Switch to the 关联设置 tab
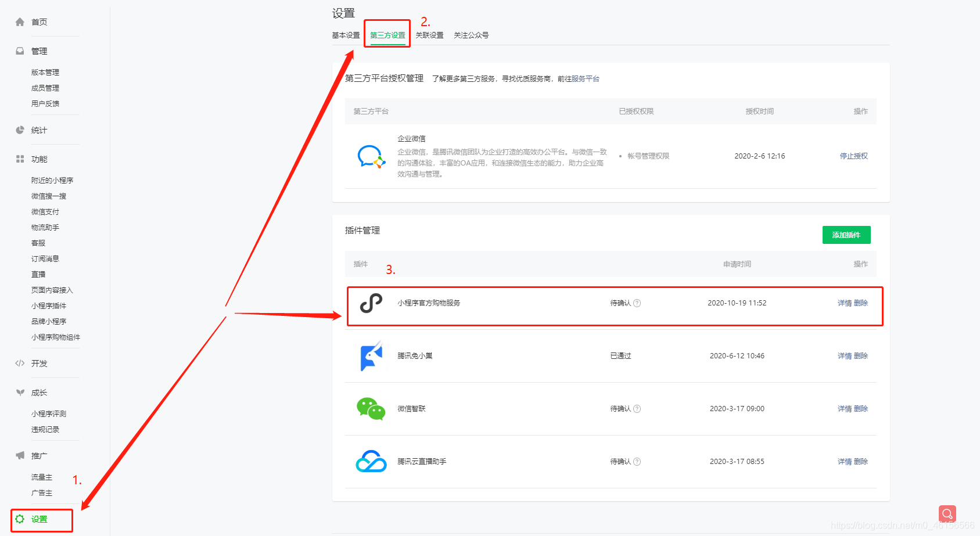 click(429, 35)
